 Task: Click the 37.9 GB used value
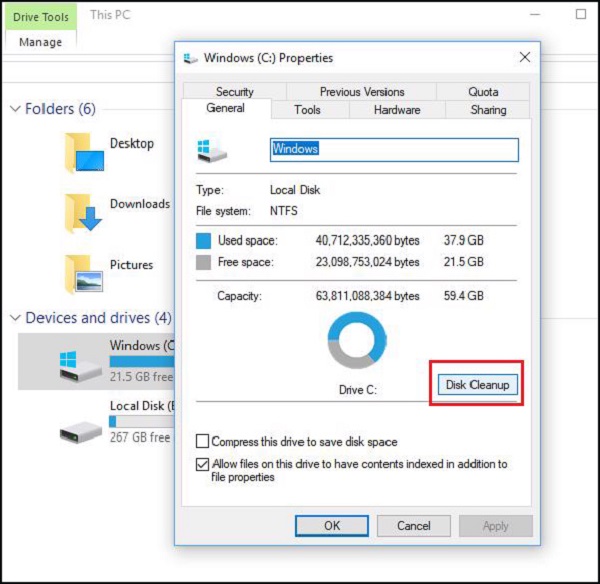[463, 240]
